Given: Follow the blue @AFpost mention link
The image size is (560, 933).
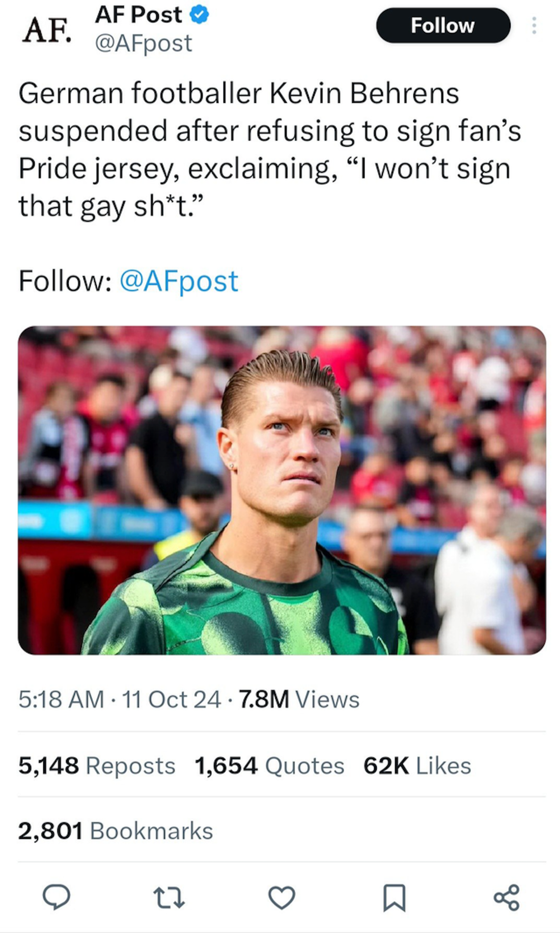Looking at the screenshot, I should coord(179,281).
